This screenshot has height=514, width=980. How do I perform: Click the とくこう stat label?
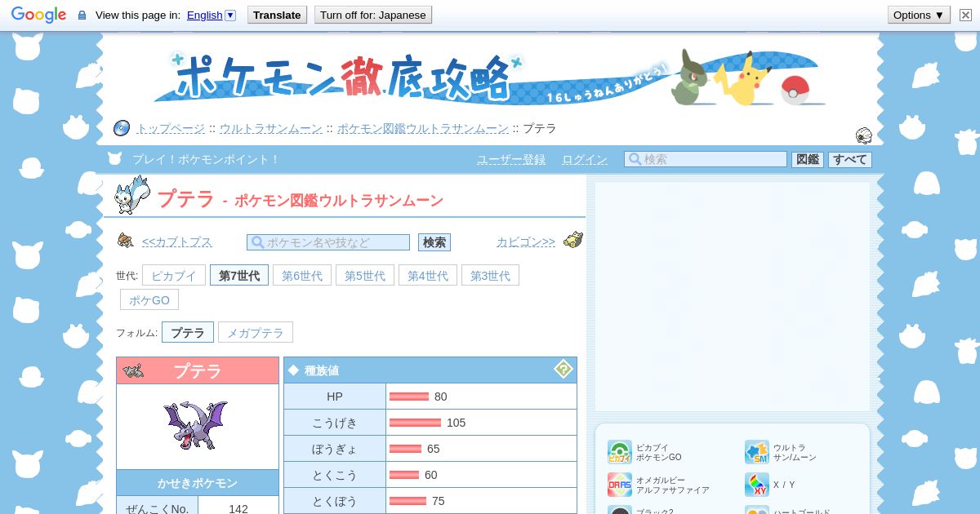(x=334, y=475)
